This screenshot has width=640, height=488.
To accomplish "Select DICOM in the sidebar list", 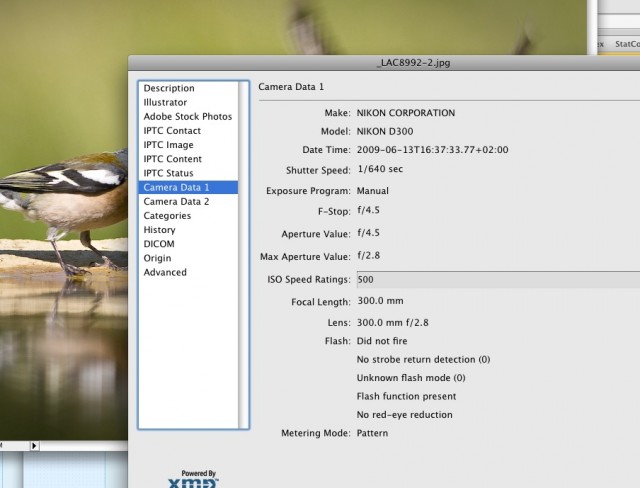I will pyautogui.click(x=159, y=244).
